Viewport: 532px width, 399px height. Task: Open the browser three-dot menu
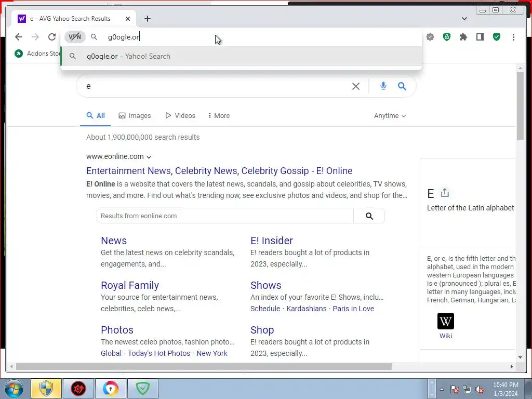(x=513, y=37)
